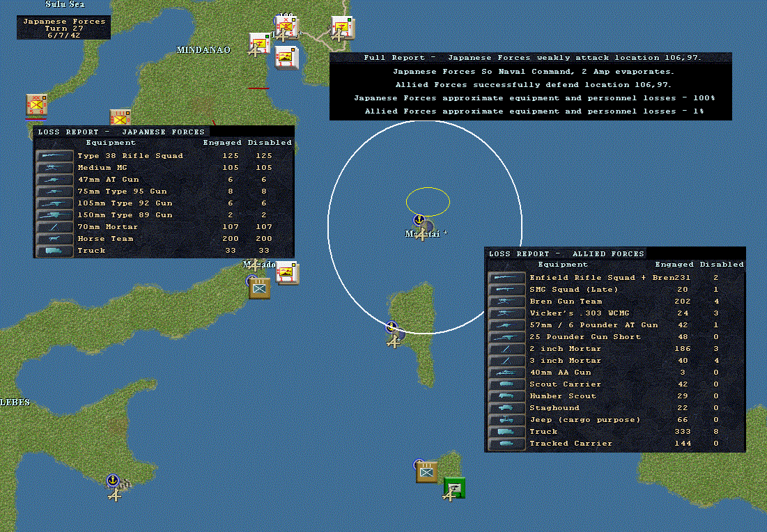Click the 57mm / 6 Pounder AT Gun icon
Image resolution: width=767 pixels, height=532 pixels.
point(506,325)
